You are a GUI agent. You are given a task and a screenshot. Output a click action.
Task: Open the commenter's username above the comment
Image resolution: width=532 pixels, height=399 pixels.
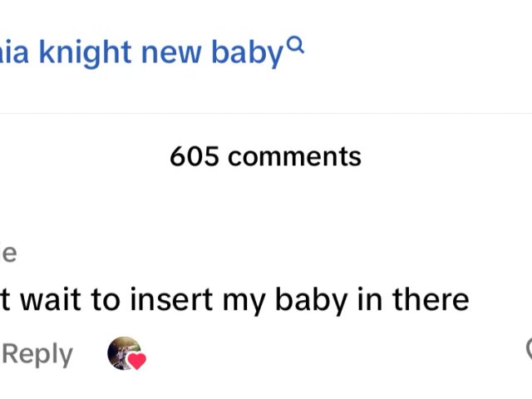tap(8, 254)
